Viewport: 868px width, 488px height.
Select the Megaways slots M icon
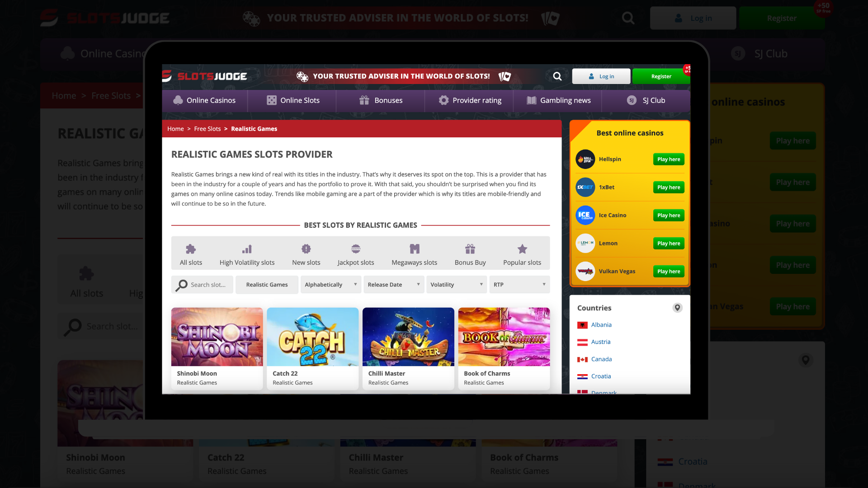[415, 249]
